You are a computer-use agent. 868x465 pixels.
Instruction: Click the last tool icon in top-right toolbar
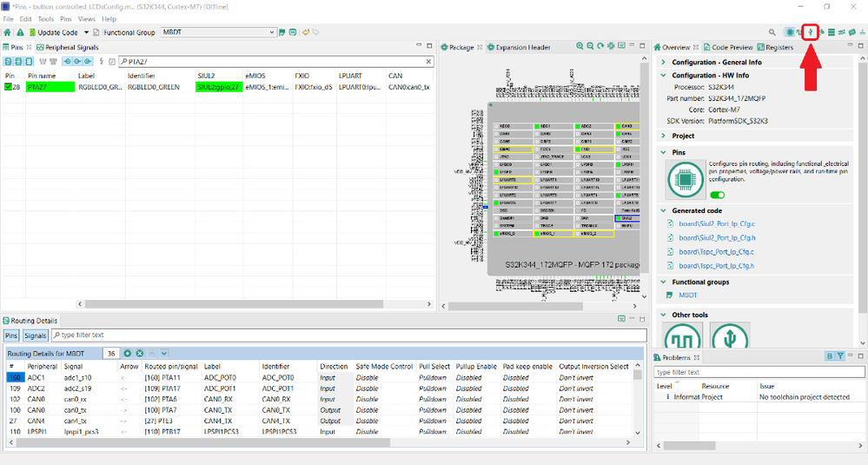[863, 32]
